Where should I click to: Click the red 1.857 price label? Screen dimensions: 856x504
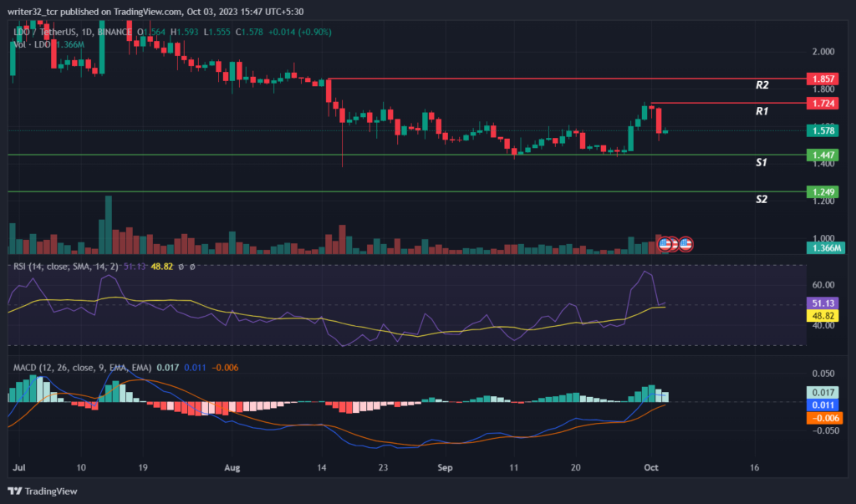click(x=823, y=79)
